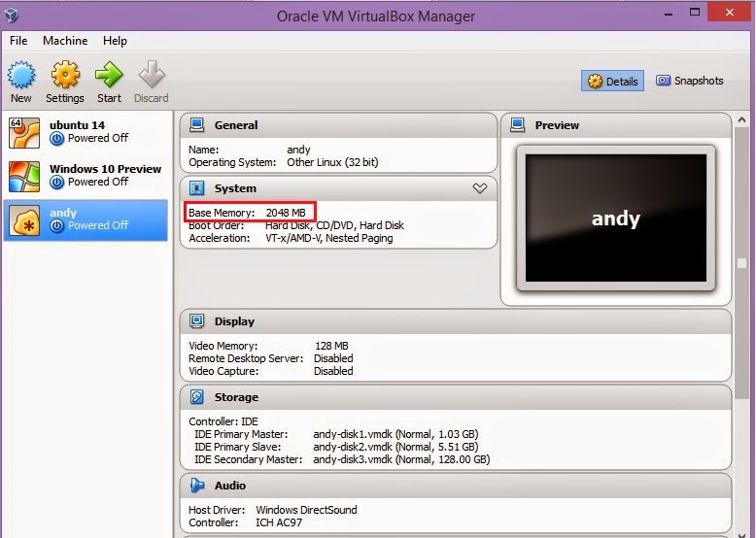Screen dimensions: 756x538
Task: Click the Display section monitor icon
Action: coord(196,321)
